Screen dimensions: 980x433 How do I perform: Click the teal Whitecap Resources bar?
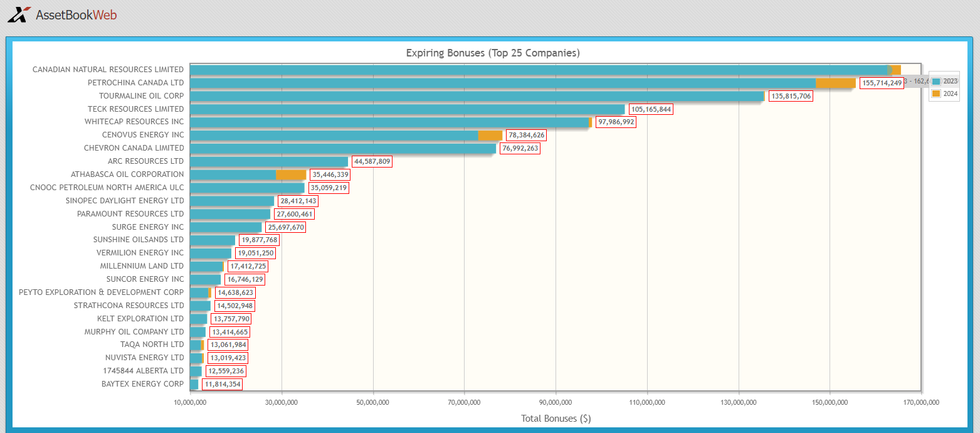[390, 122]
